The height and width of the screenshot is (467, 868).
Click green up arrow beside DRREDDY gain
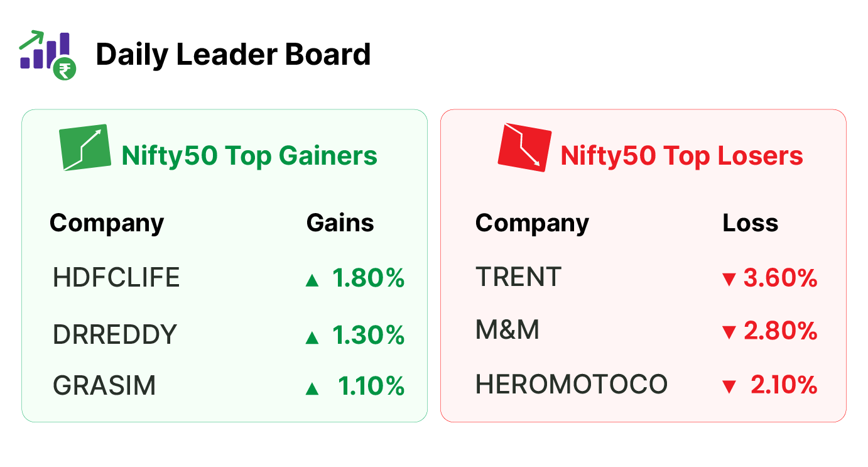tap(312, 338)
